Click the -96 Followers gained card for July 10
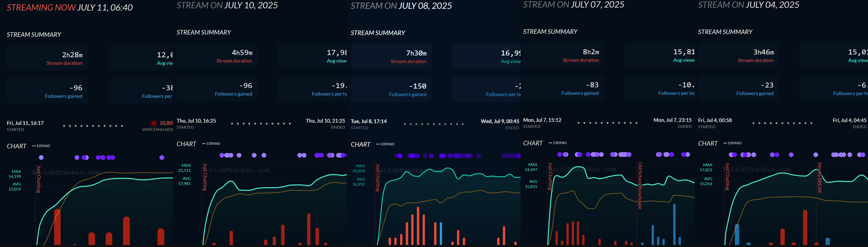Image resolution: width=868 pixels, height=247 pixels. point(217,89)
